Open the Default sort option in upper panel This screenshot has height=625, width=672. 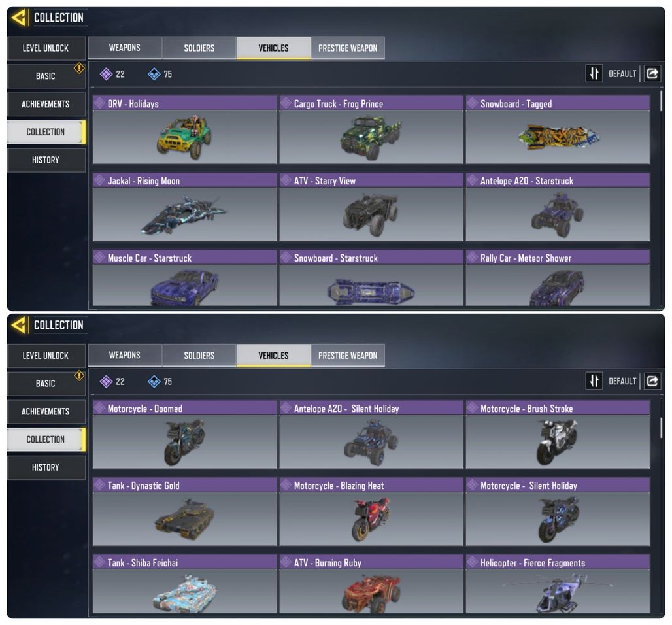[622, 74]
